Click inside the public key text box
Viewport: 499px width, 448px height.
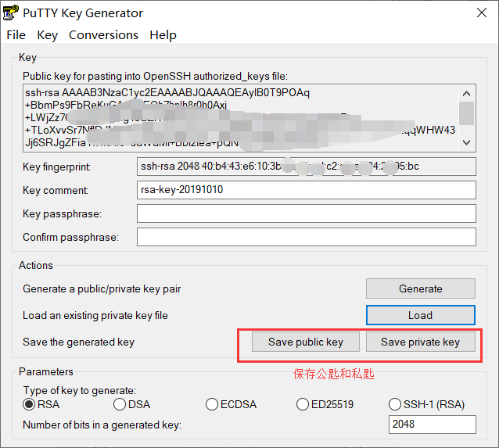241,118
